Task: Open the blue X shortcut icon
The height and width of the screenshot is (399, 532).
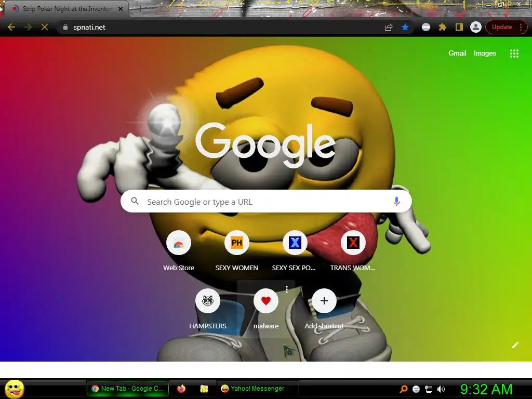Action: click(295, 243)
